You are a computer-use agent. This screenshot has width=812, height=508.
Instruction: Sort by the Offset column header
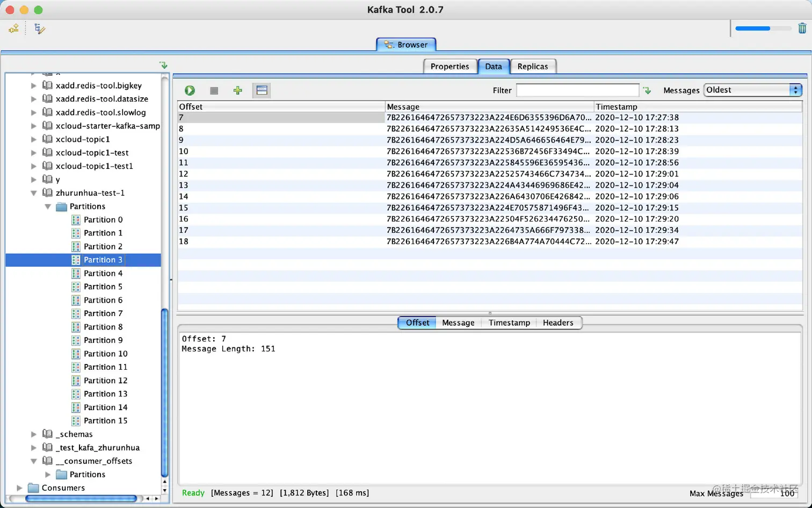tap(281, 106)
